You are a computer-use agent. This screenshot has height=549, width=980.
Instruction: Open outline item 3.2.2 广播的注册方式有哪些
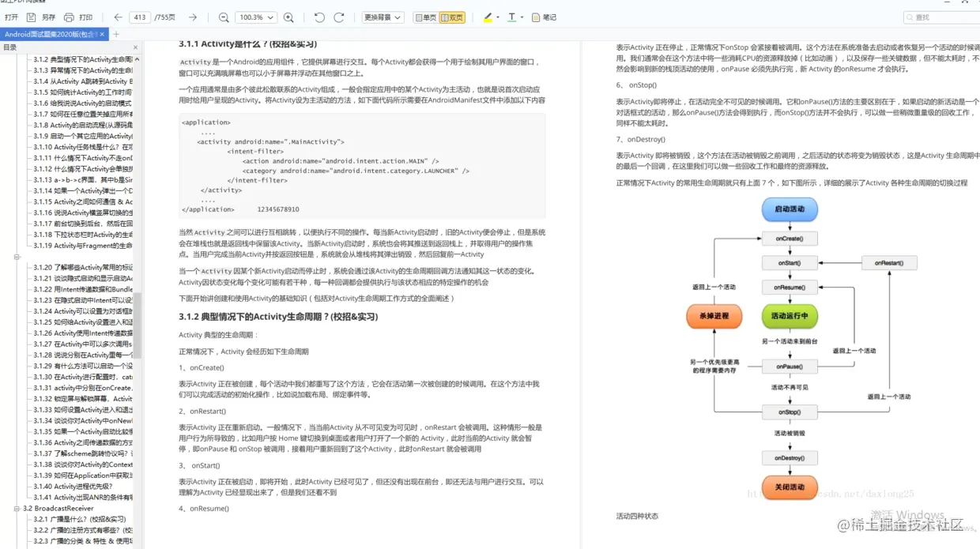point(83,530)
